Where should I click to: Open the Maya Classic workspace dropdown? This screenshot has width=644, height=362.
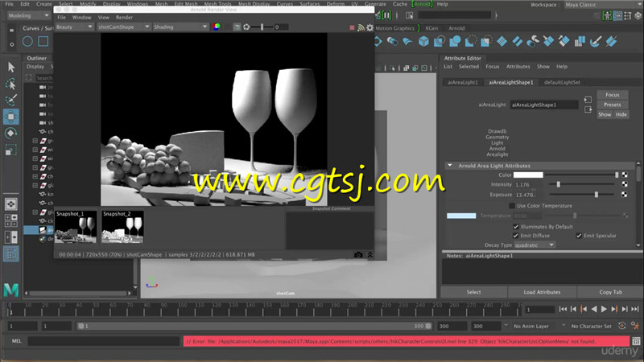(x=602, y=5)
